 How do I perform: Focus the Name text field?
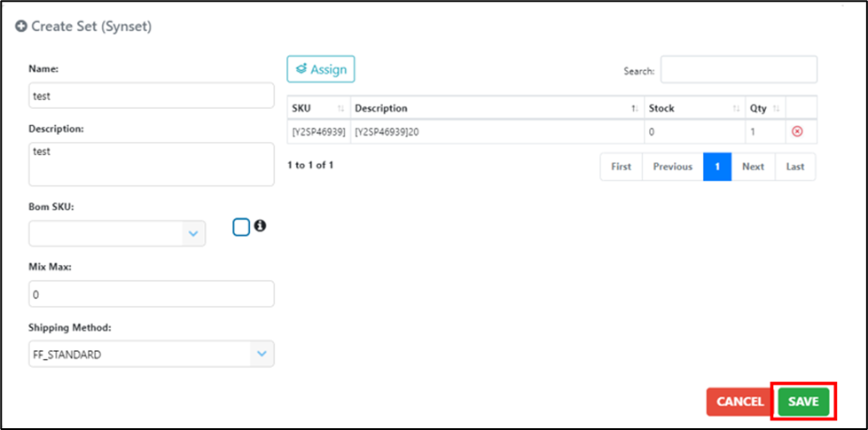click(x=152, y=95)
